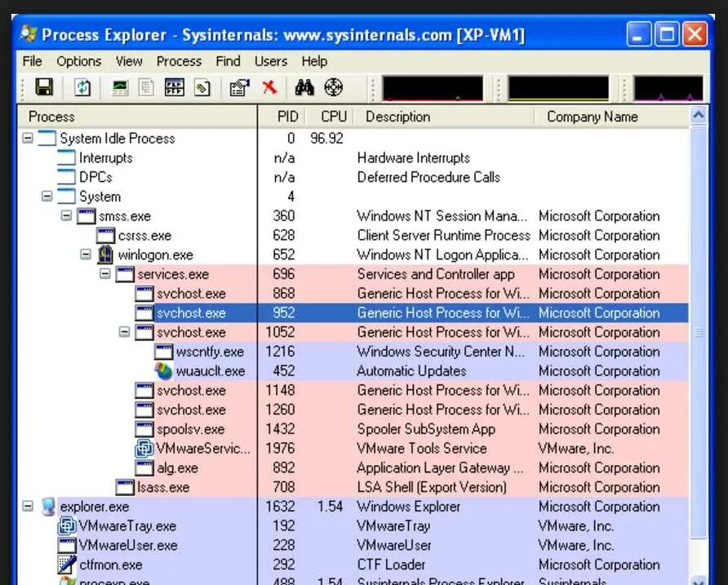Open the File menu

(32, 61)
